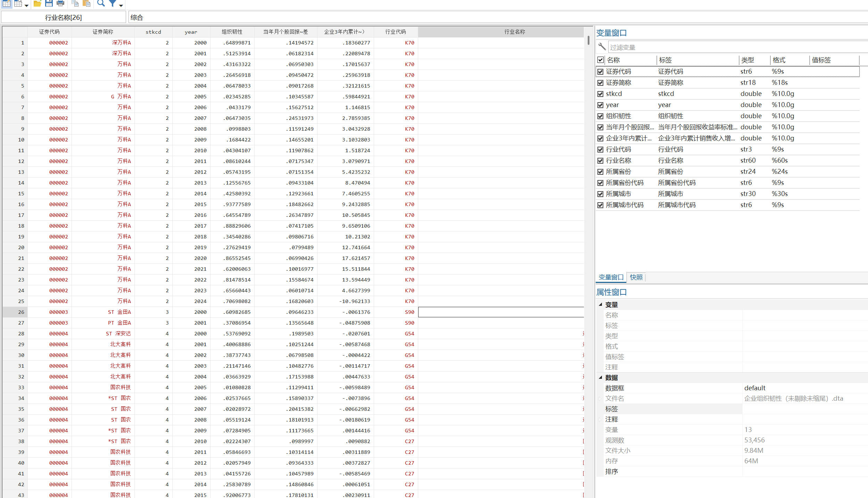Click the copy icon in toolbar
The height and width of the screenshot is (498, 868).
pyautogui.click(x=75, y=3)
